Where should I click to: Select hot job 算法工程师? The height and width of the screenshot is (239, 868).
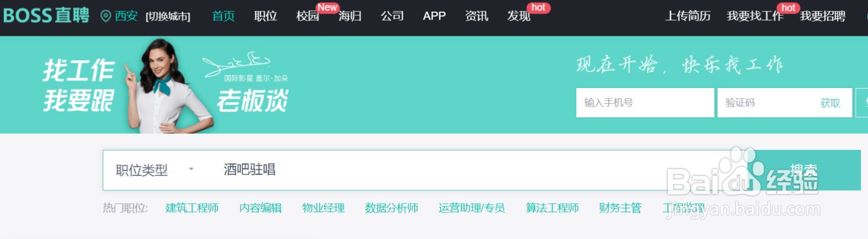click(552, 208)
